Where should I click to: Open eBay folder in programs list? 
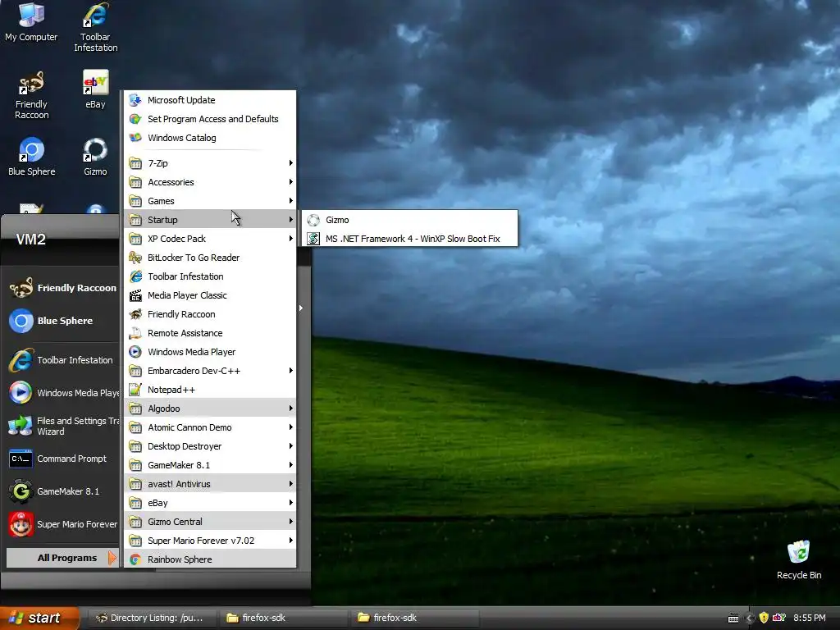point(210,503)
